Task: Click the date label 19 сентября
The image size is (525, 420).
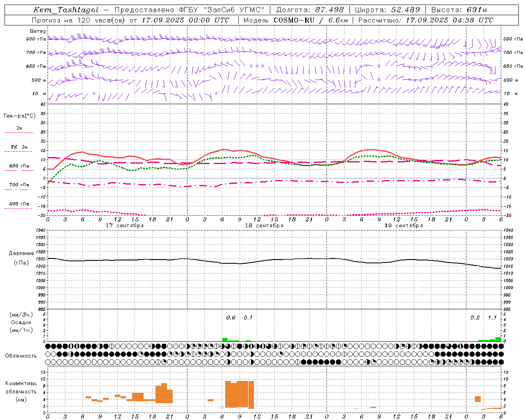Action: [x=404, y=226]
